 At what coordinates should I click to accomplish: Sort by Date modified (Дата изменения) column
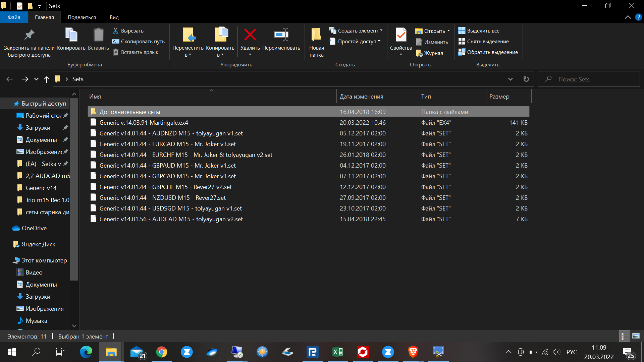pyautogui.click(x=377, y=97)
